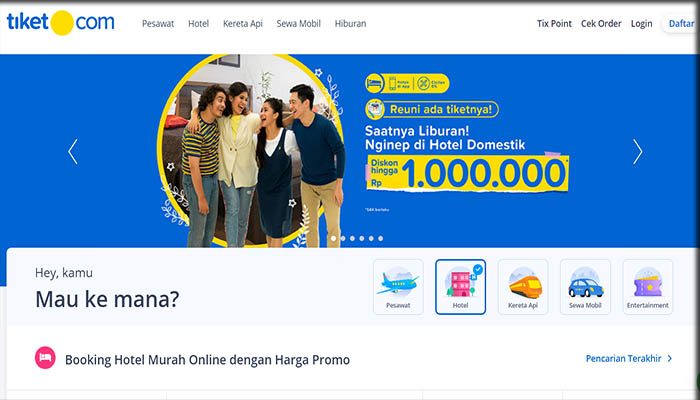Viewport: 700px width, 400px height.
Task: Open the Login link
Action: [642, 24]
